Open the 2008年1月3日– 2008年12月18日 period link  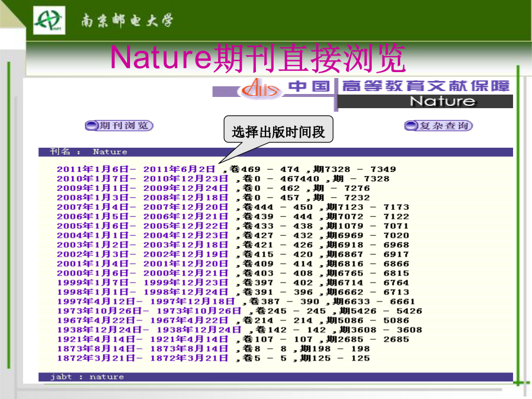click(142, 198)
